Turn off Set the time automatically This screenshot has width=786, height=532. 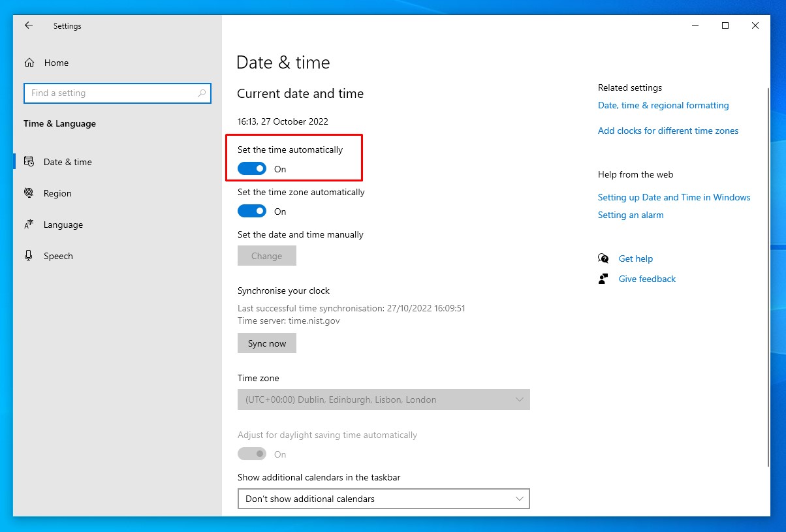252,169
